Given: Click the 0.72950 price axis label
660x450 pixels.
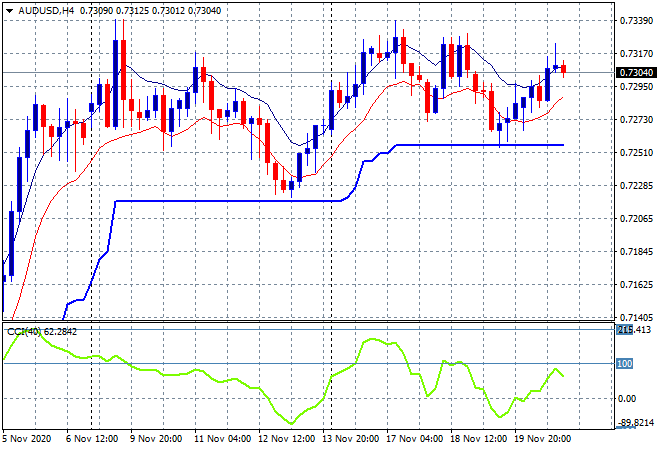Looking at the screenshot, I should coord(636,86).
